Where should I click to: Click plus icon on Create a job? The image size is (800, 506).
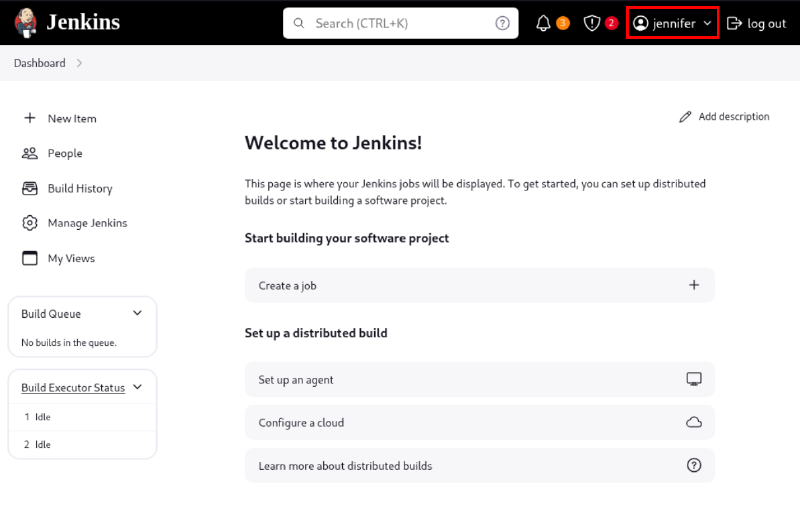(694, 285)
